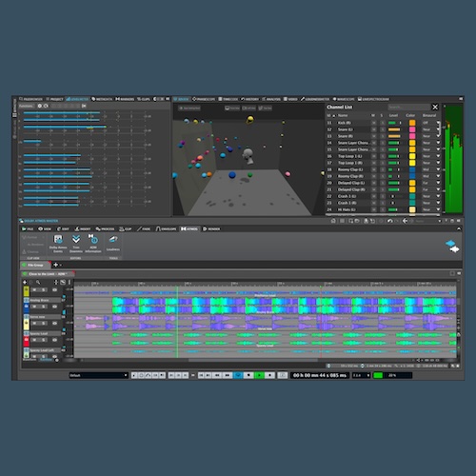The height and width of the screenshot is (476, 476).
Task: Click the yellow headphone object in 3D view
Action: click(250, 119)
